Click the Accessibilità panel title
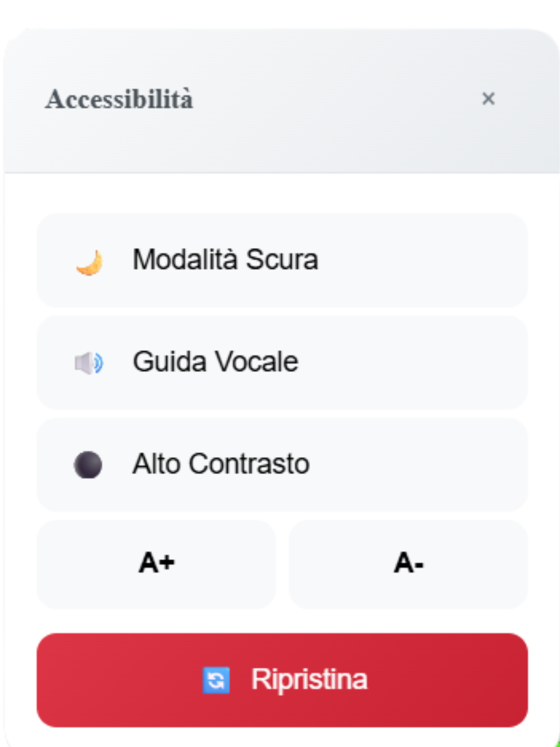560x747 pixels. click(119, 99)
